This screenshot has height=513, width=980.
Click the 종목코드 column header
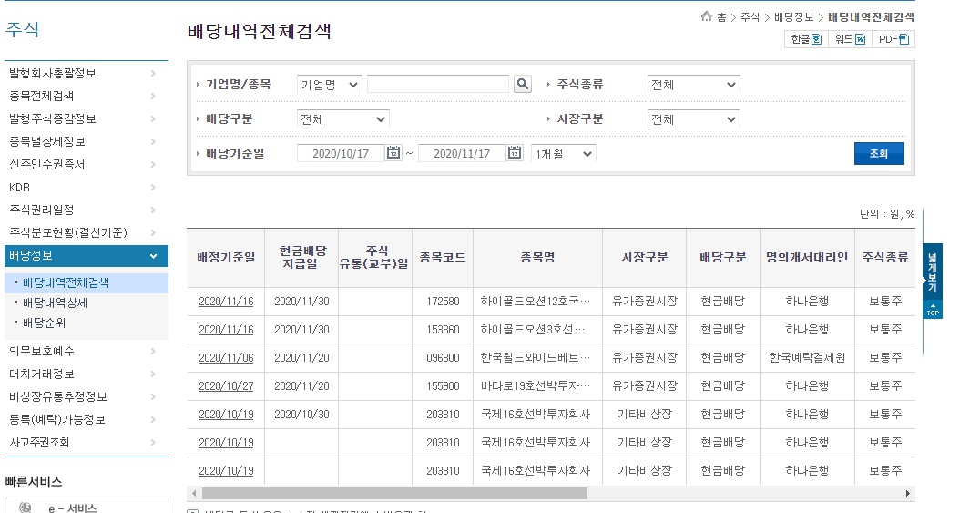443,258
